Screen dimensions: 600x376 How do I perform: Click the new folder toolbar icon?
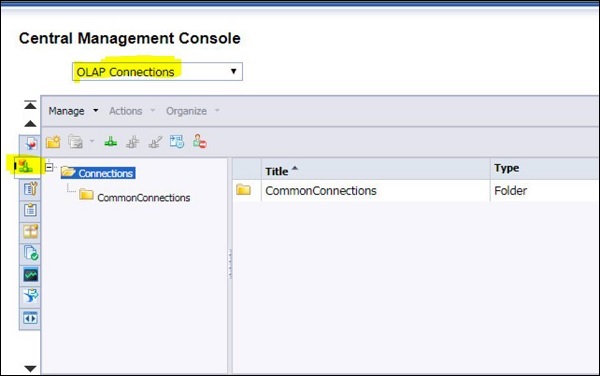click(x=53, y=142)
